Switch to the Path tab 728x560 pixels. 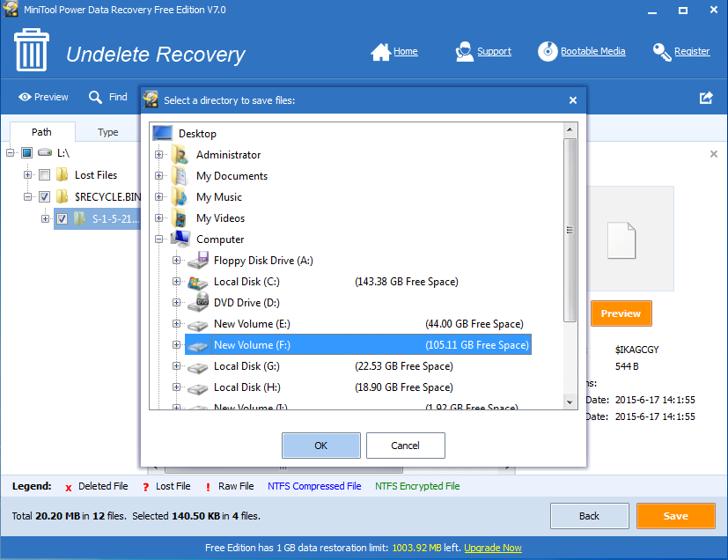coord(41,132)
